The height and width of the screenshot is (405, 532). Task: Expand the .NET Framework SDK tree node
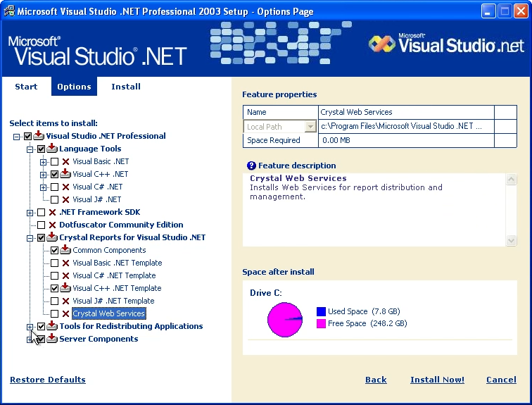pyautogui.click(x=30, y=212)
